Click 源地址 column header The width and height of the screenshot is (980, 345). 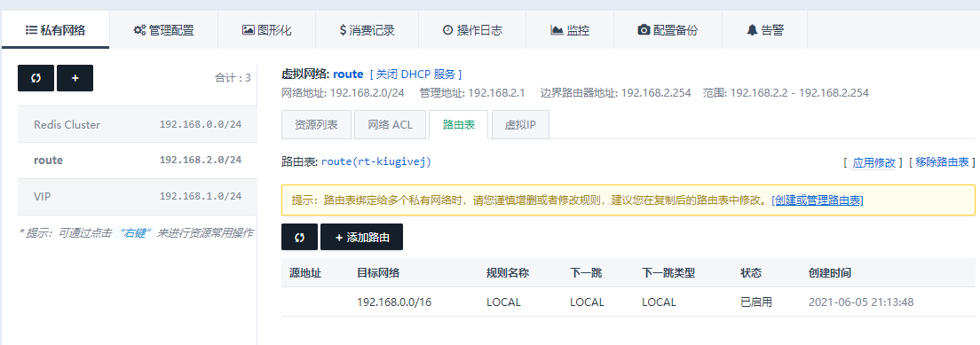[x=305, y=273]
